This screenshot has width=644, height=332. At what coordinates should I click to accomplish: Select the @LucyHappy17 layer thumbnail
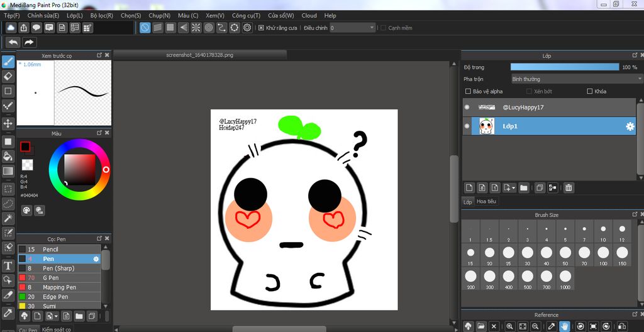487,108
